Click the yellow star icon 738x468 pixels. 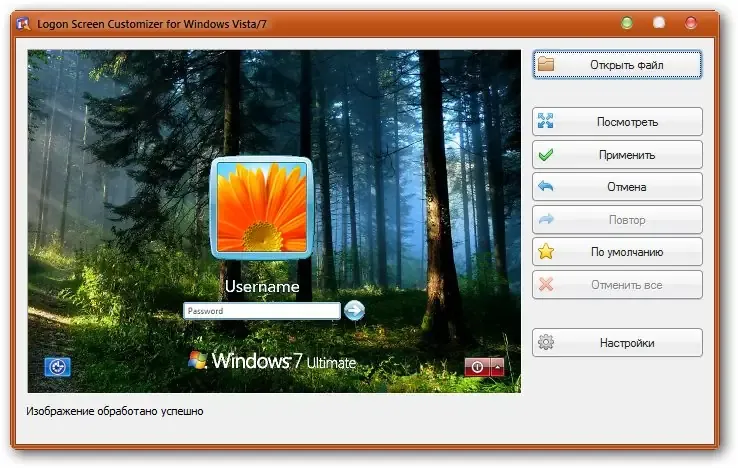[545, 251]
